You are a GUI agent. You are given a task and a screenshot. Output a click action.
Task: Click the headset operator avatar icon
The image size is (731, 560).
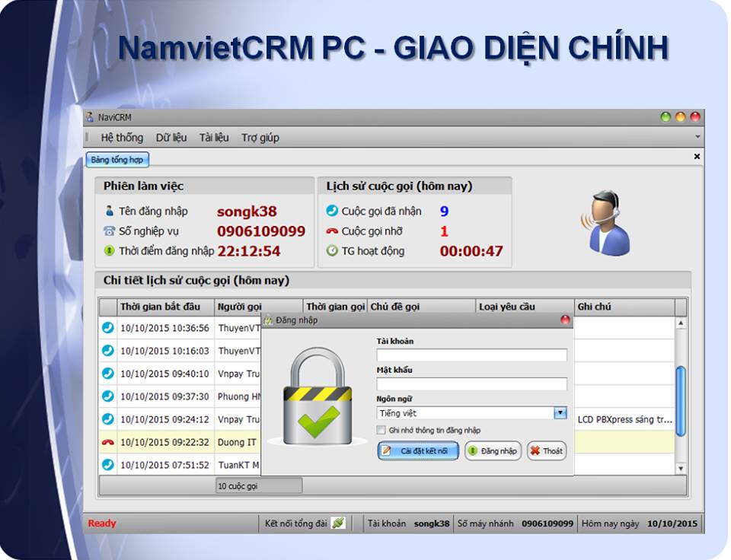click(x=608, y=223)
